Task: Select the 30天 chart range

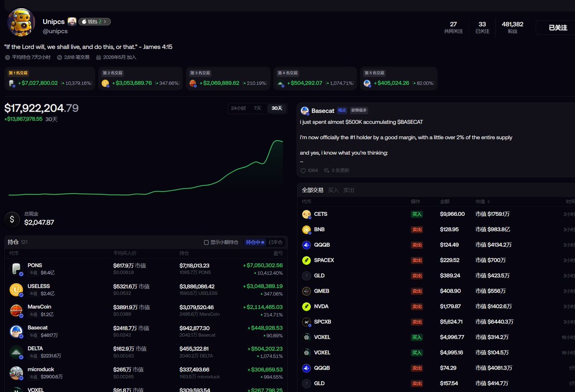Action: pyautogui.click(x=276, y=108)
